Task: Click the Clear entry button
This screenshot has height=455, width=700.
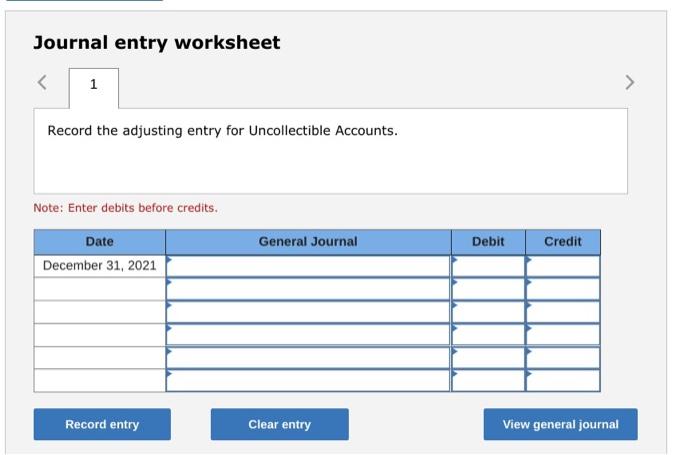Action: pos(279,424)
